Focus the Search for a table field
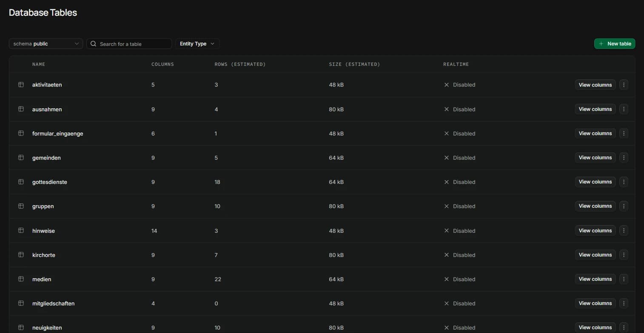 tap(129, 44)
